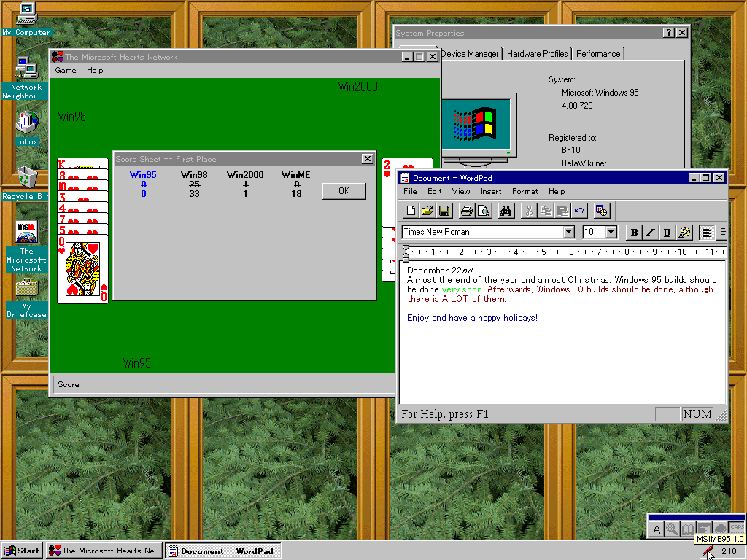This screenshot has width=747, height=560.
Task: Switch to the Device Manager tab
Action: point(470,54)
